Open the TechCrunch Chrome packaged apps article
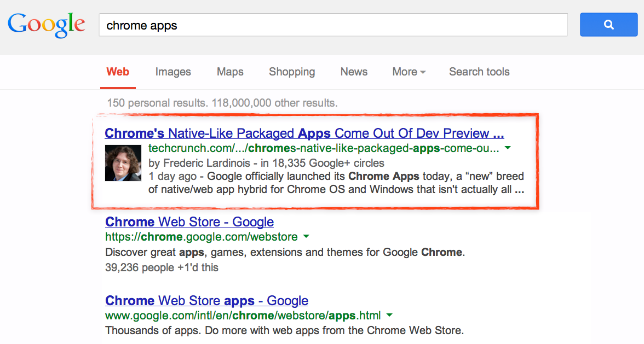This screenshot has height=344, width=644. 304,133
